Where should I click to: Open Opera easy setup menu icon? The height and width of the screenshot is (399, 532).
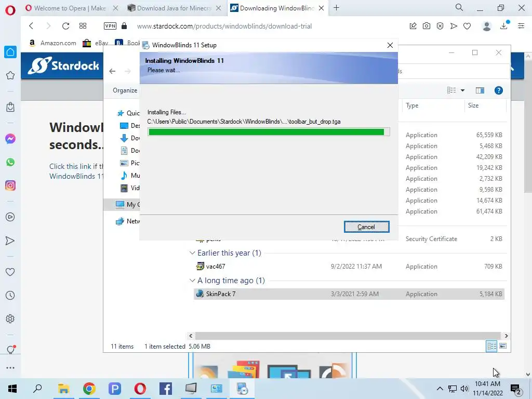point(521,26)
